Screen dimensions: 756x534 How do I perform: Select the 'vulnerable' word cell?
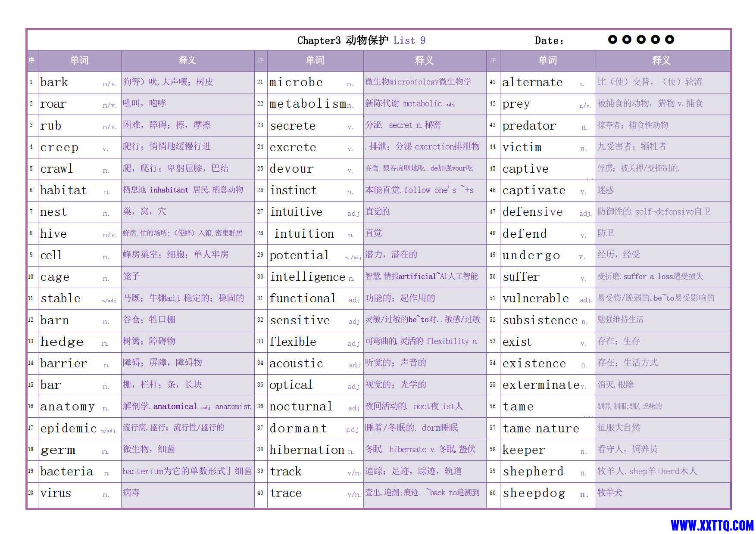tap(548, 298)
